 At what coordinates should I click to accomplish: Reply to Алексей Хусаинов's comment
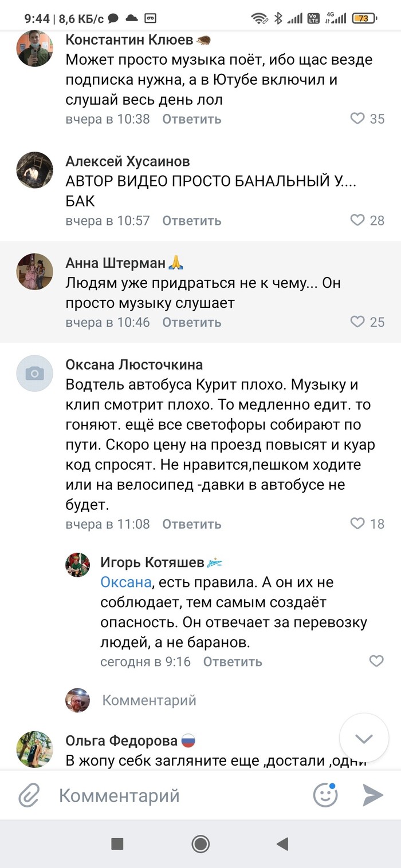coord(191,220)
